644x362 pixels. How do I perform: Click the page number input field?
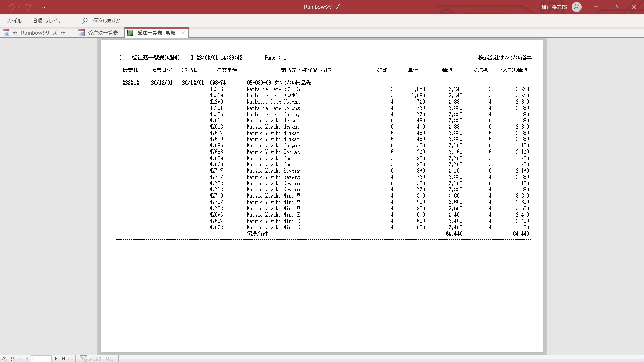41,359
